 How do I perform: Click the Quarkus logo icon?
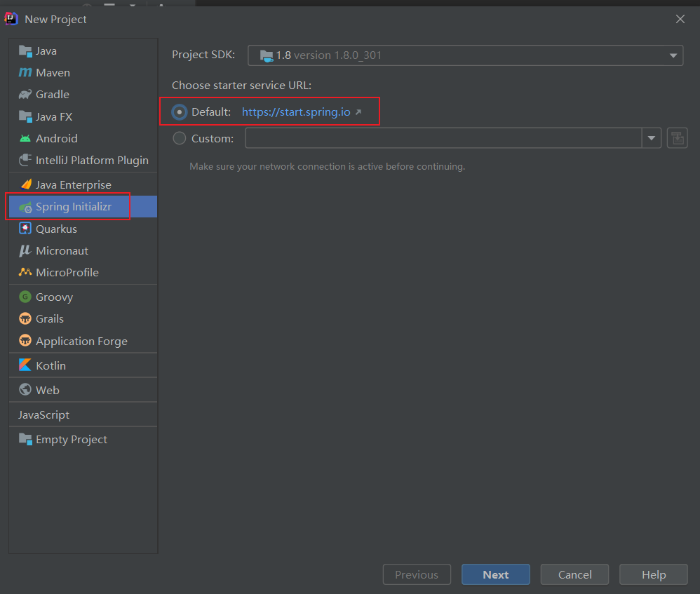[x=25, y=229]
